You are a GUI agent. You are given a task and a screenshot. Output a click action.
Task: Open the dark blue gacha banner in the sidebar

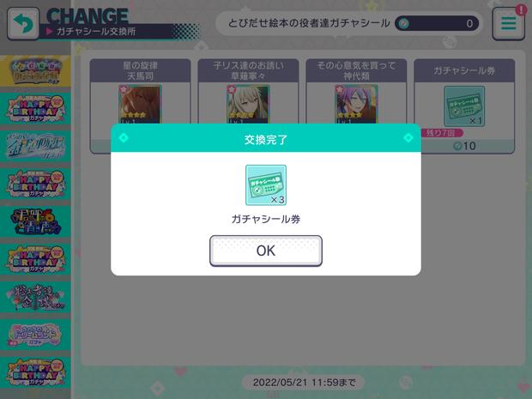[x=35, y=221]
